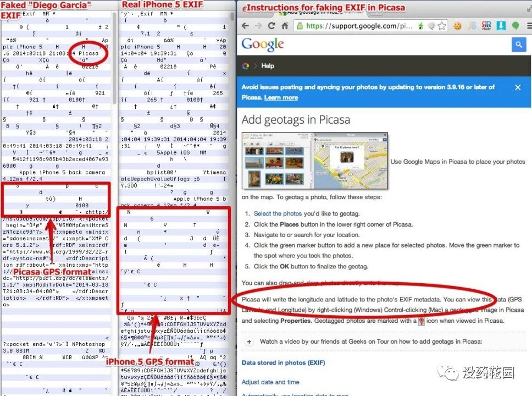Click the Google logo
The width and height of the screenshot is (532, 396).
coord(263,45)
